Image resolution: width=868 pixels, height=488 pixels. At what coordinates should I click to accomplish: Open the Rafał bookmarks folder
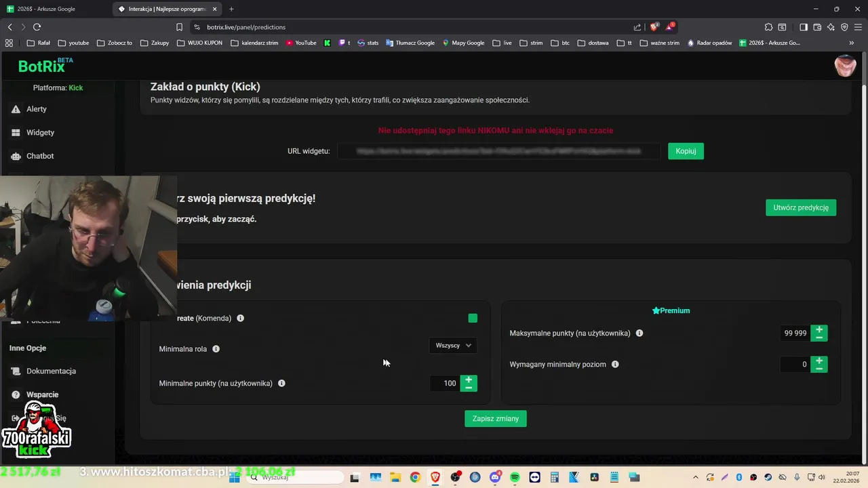39,43
